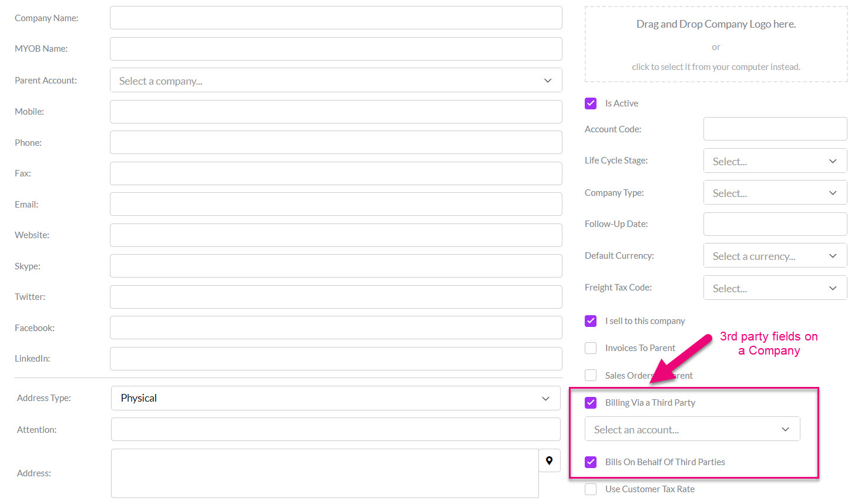This screenshot has width=868, height=501.
Task: Click the Attention input field
Action: (336, 429)
